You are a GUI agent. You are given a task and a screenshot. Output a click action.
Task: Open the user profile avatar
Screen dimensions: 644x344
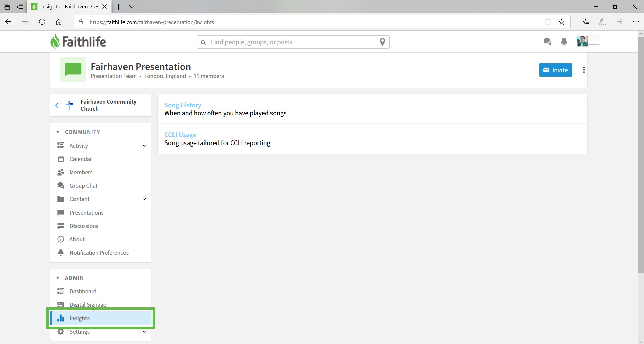click(x=582, y=41)
